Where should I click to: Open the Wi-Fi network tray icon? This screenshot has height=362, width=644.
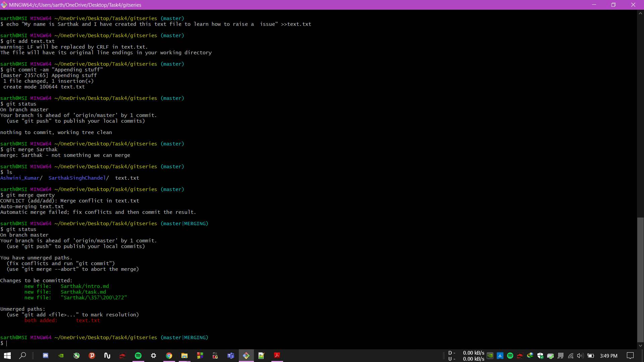tap(571, 356)
